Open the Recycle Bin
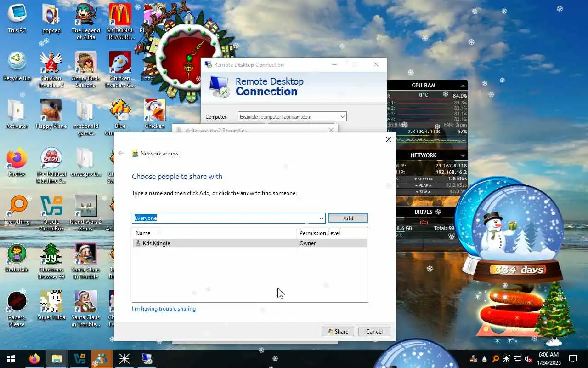 tap(17, 66)
